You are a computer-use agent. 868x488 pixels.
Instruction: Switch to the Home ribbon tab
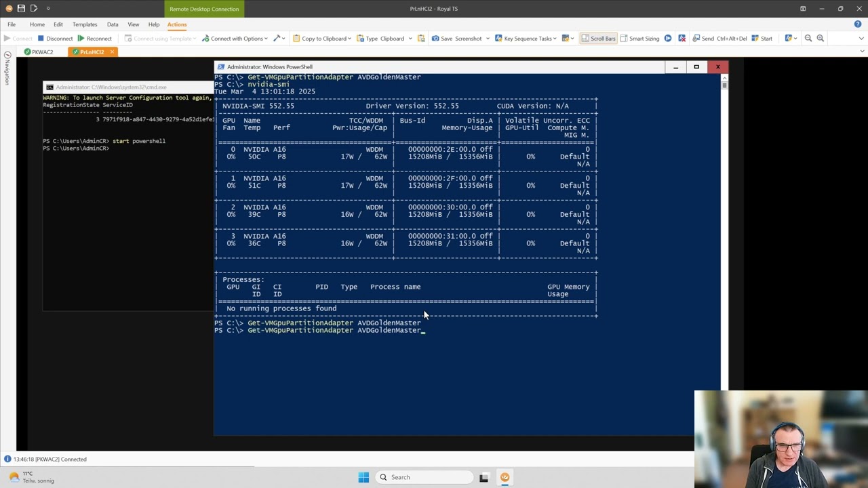pos(37,24)
